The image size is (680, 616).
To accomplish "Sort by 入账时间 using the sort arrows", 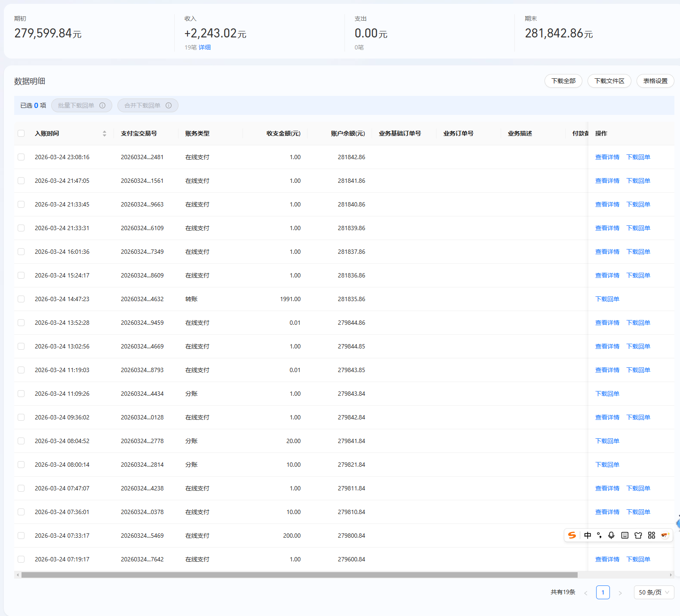I will click(105, 133).
